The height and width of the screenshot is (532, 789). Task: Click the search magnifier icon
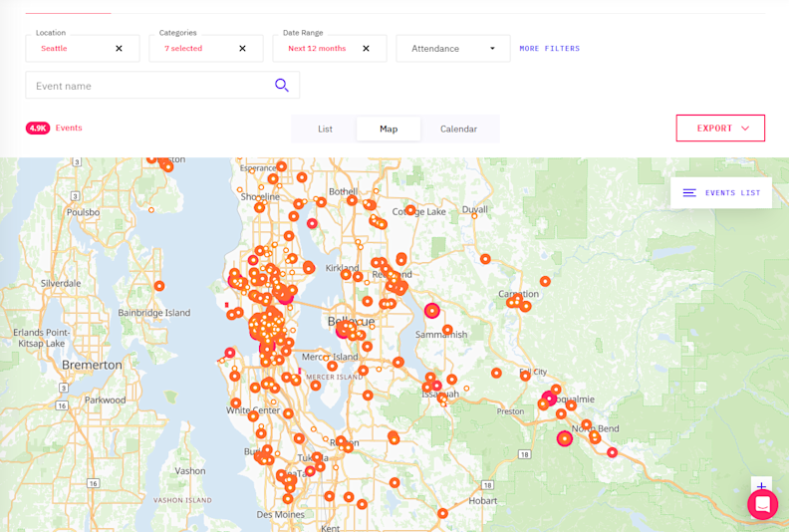click(x=282, y=86)
